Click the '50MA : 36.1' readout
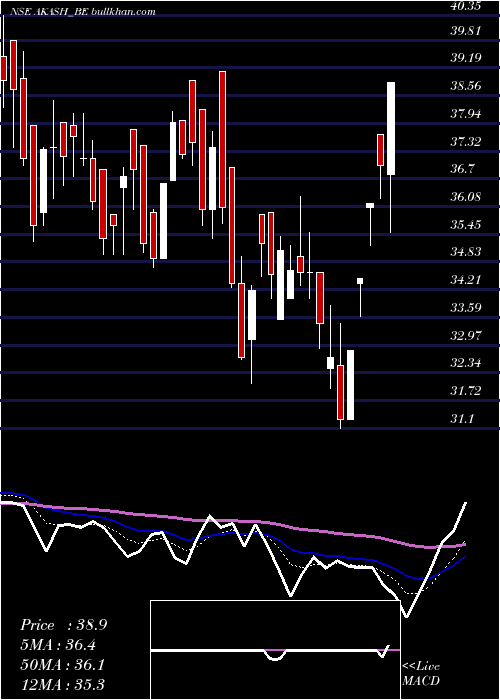500x700 pixels. [x=62, y=664]
